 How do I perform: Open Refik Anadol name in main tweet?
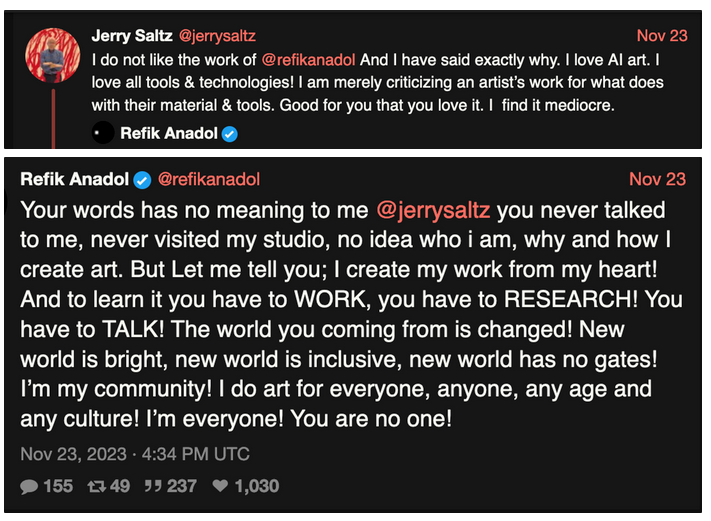point(76,180)
